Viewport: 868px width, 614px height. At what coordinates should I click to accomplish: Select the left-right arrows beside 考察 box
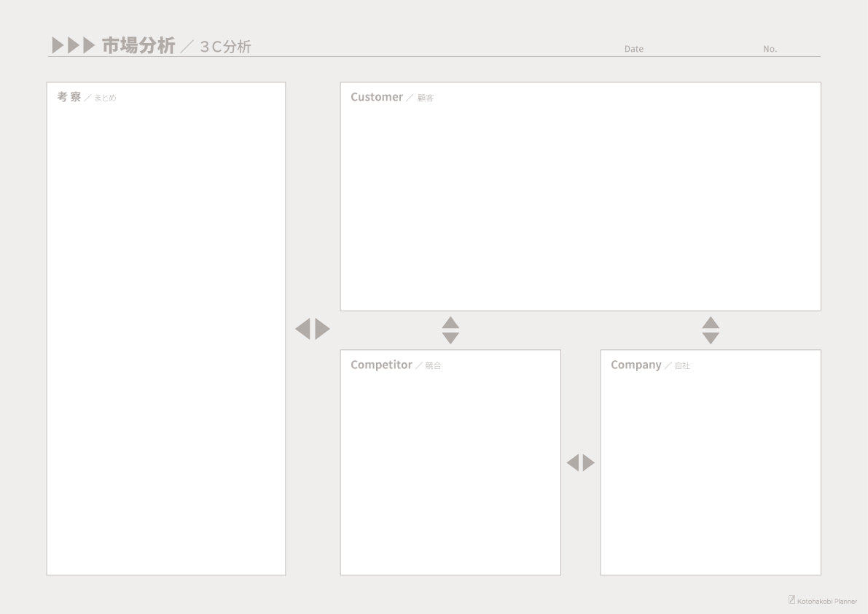[313, 329]
